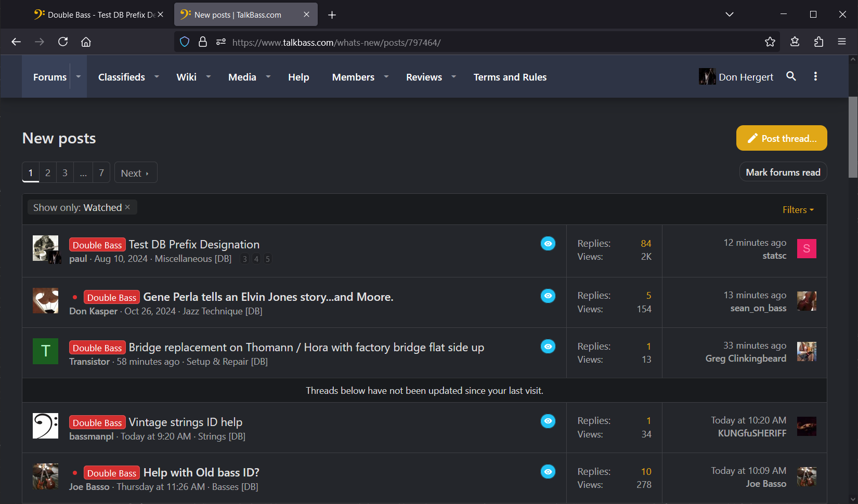The image size is (858, 504).
Task: Expand the Forums menu arrow
Action: tap(79, 76)
